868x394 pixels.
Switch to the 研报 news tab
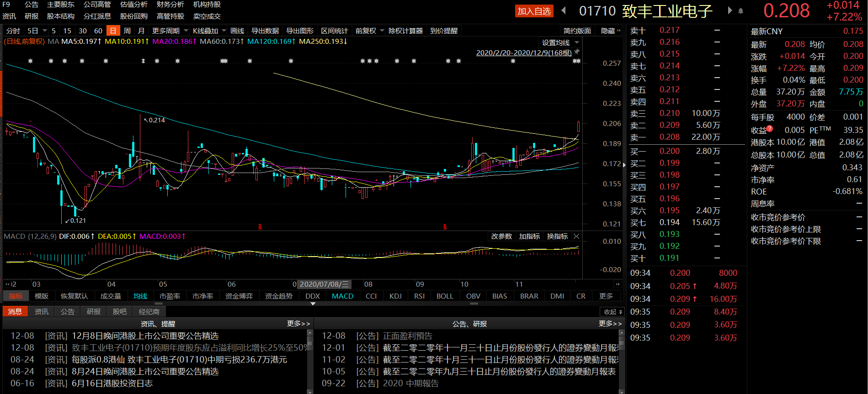[x=94, y=312]
